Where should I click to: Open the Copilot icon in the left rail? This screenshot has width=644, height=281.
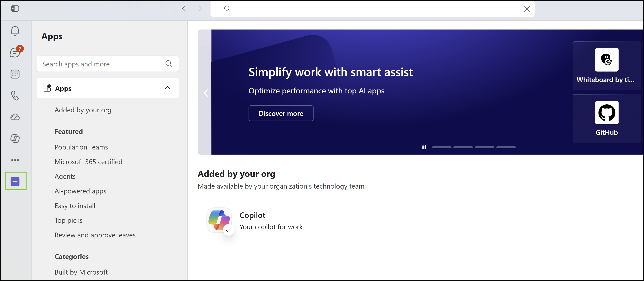(15, 138)
